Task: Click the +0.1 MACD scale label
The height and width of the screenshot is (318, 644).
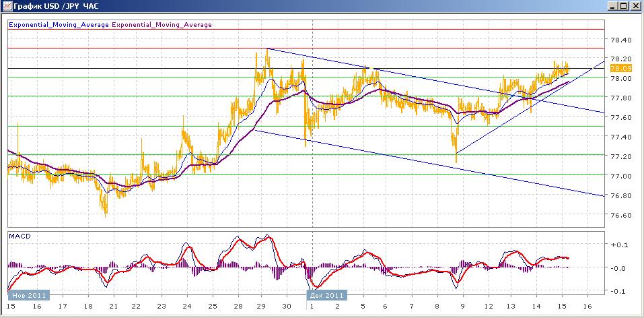Action: coord(616,245)
